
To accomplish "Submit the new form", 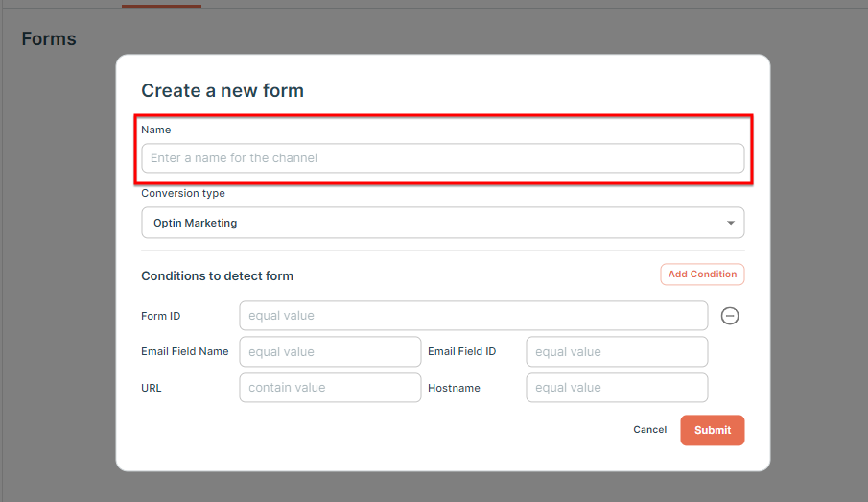I will [x=713, y=430].
